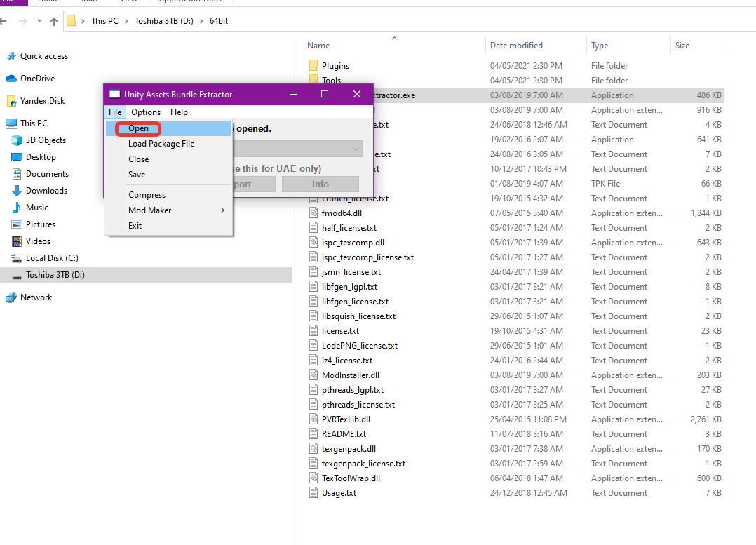The width and height of the screenshot is (756, 545).
Task: Click the This PC monitor icon
Action: [11, 123]
